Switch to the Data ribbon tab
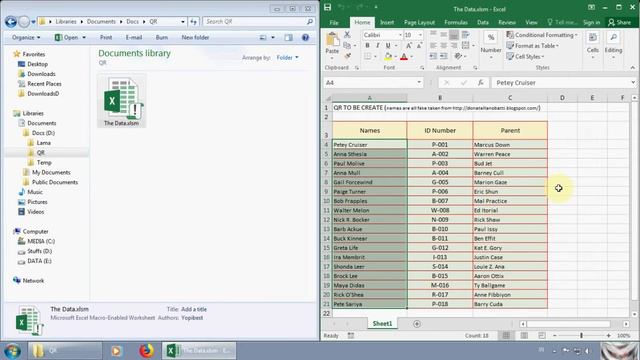 483,22
